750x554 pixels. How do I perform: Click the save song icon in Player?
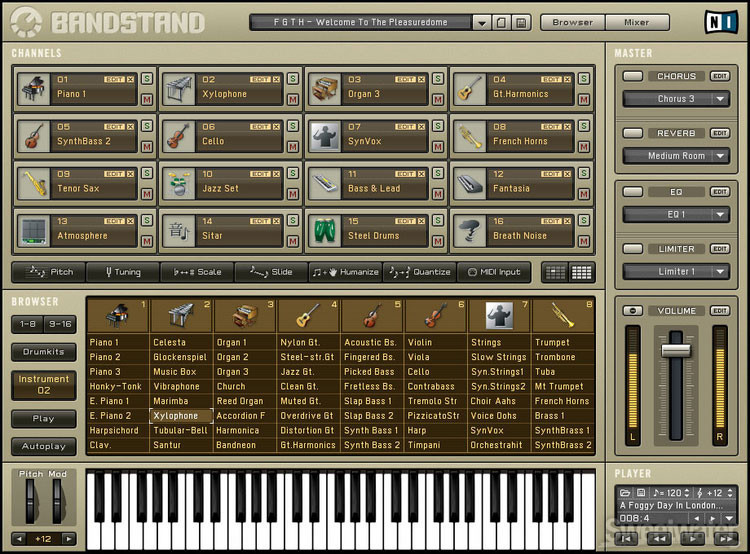(x=641, y=492)
